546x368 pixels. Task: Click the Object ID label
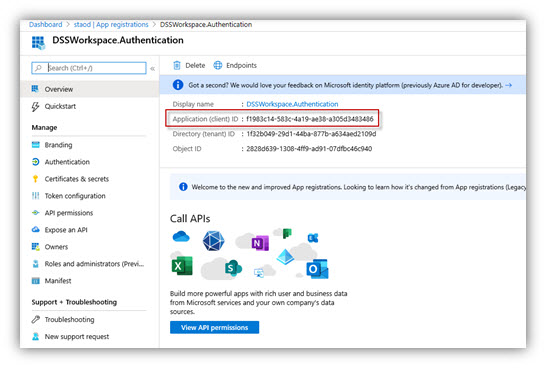[187, 149]
